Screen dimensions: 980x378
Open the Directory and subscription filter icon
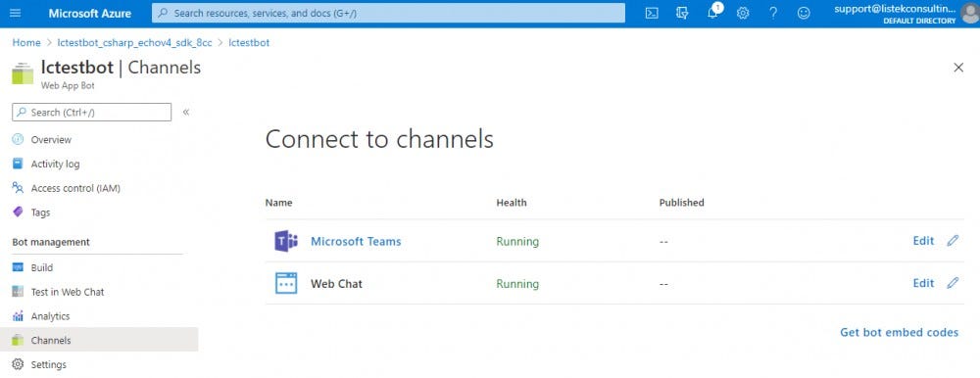[x=682, y=13]
